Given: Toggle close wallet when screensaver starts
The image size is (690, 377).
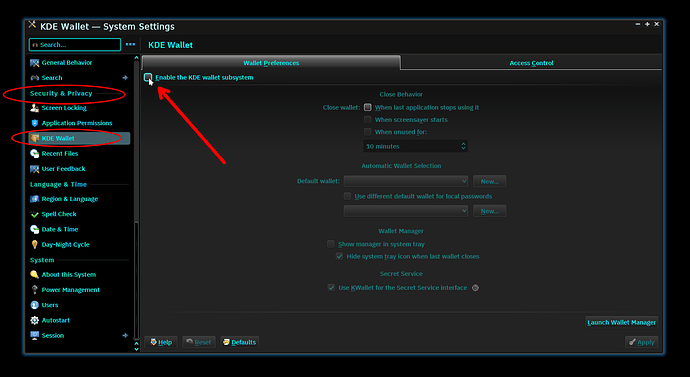Looking at the screenshot, I should 367,120.
